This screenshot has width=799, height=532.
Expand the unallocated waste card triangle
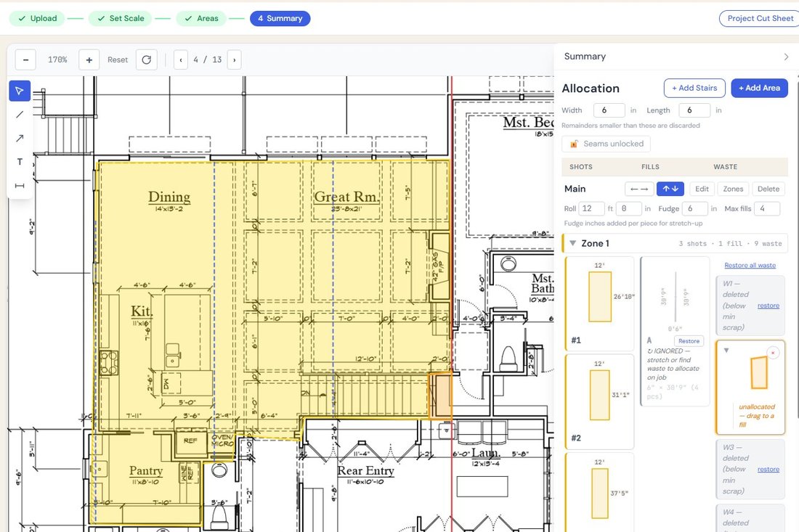point(726,351)
